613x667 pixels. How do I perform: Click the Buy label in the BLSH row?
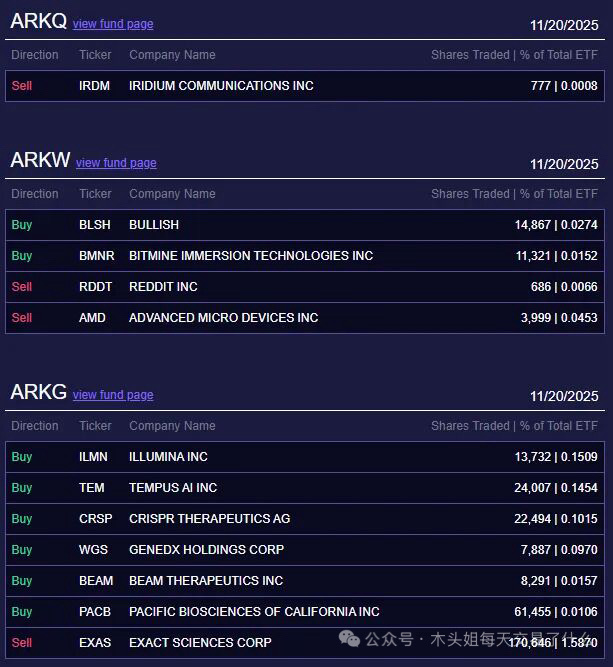click(22, 225)
